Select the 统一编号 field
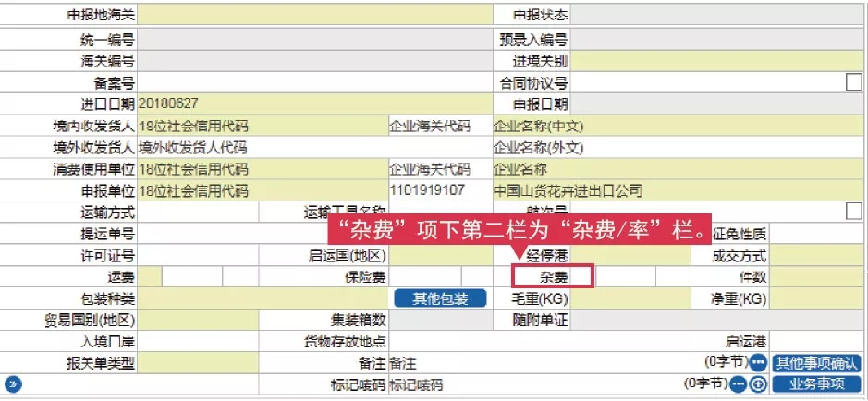 click(x=315, y=40)
